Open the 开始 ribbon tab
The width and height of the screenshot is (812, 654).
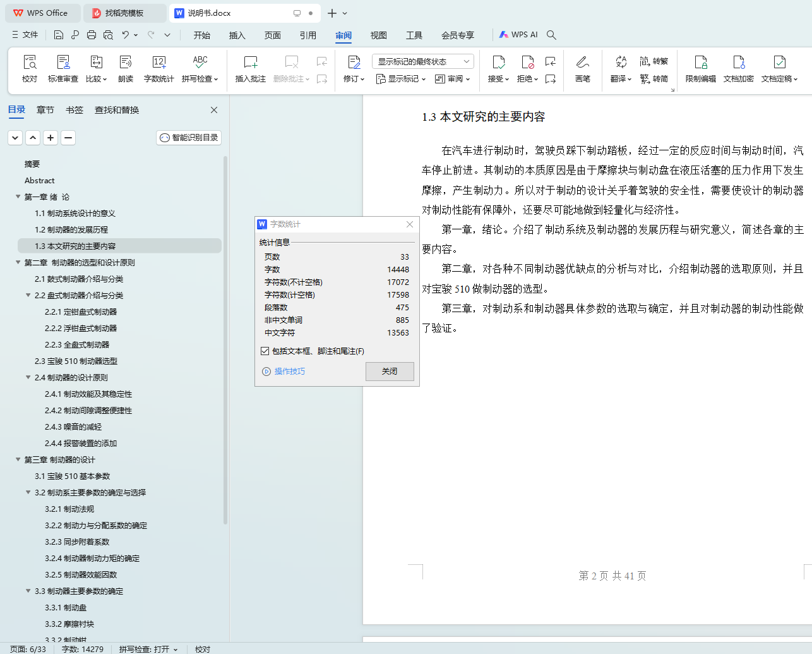click(x=202, y=35)
